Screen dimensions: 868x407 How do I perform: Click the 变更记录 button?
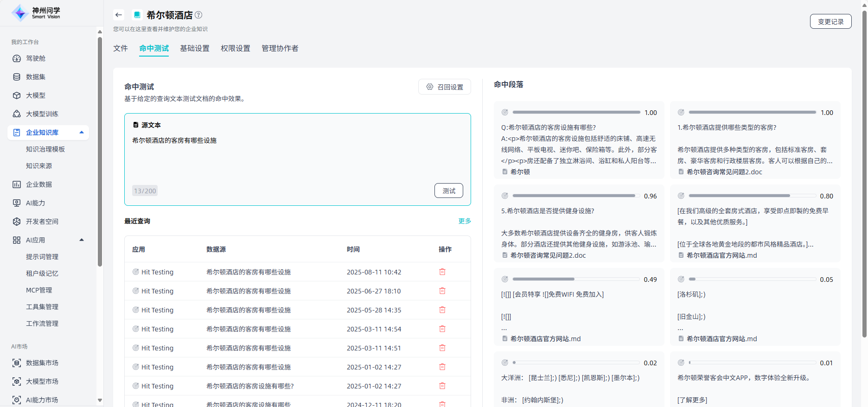(x=830, y=21)
